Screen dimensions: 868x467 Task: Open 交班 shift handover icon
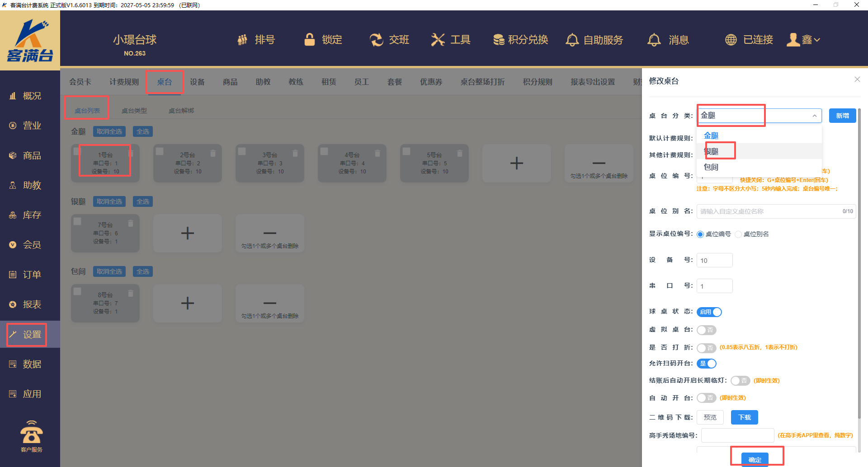pyautogui.click(x=376, y=40)
